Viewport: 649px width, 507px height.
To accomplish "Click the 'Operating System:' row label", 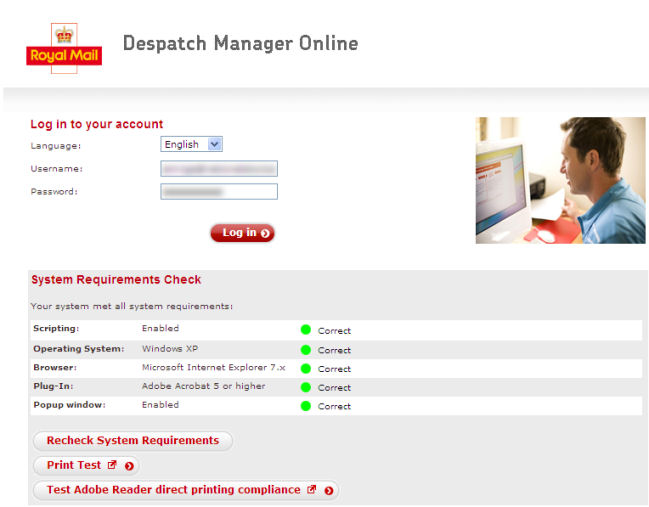I will tap(79, 348).
